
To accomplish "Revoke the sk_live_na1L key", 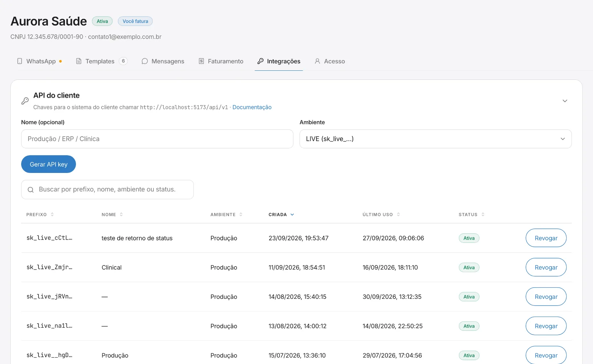I will tap(546, 326).
